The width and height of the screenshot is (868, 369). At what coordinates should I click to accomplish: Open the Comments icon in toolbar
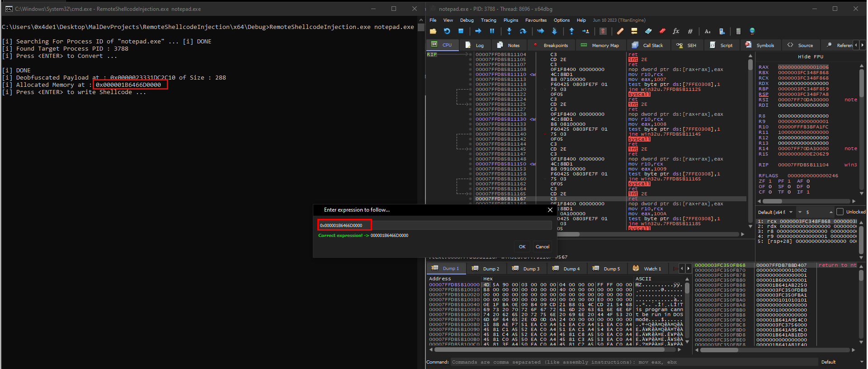[634, 31]
